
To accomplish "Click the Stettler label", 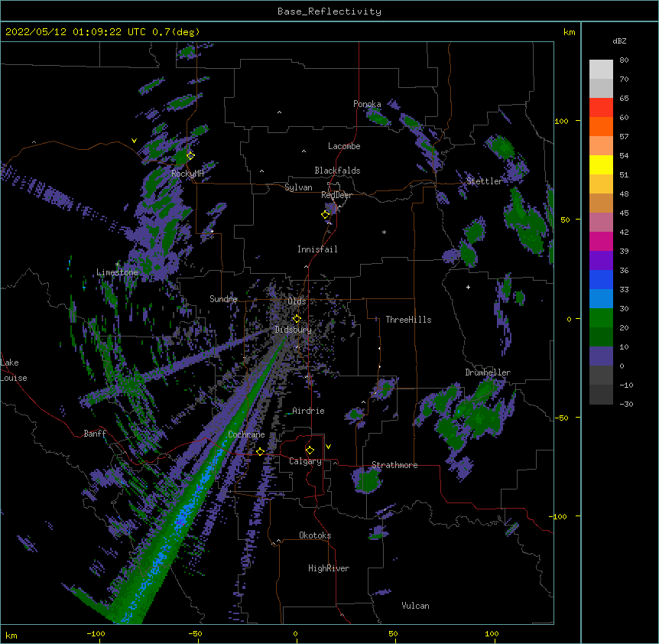I will 484,181.
